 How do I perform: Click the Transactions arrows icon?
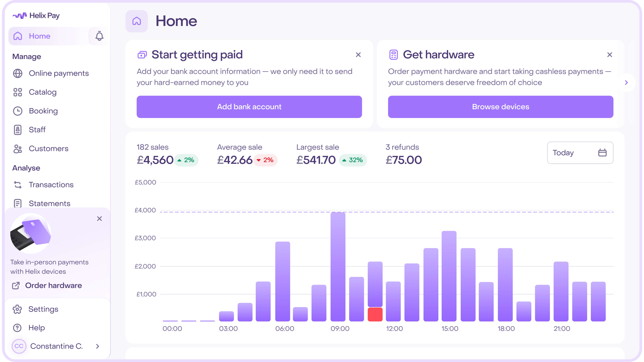click(17, 185)
